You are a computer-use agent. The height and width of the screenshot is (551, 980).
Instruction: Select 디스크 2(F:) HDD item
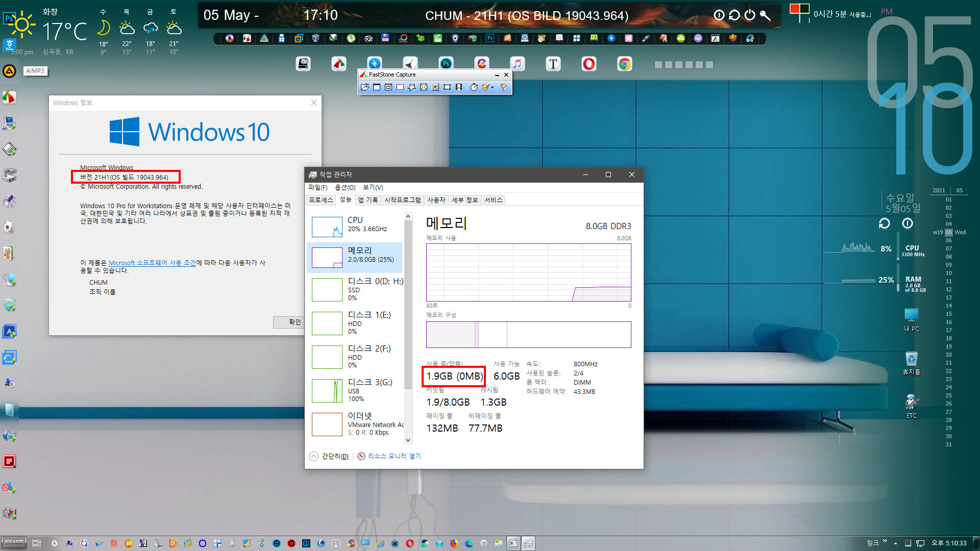tap(355, 357)
